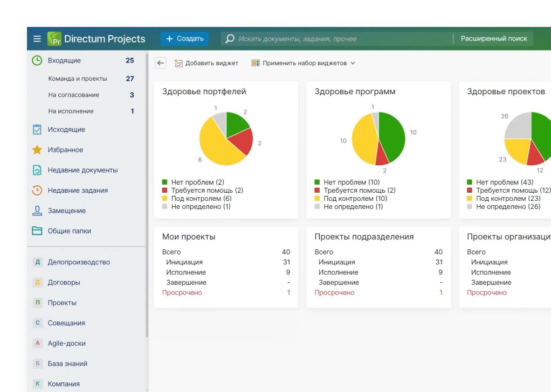Image resolution: width=551 pixels, height=392 pixels.
Task: Select the 'На согласование' subfolder
Action: click(73, 95)
